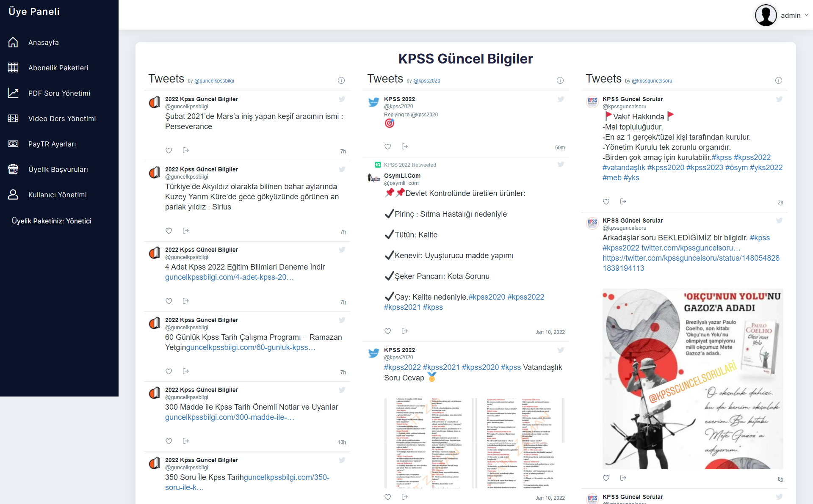Click the Üyelik Paketiniz: Yönetici link

click(52, 221)
